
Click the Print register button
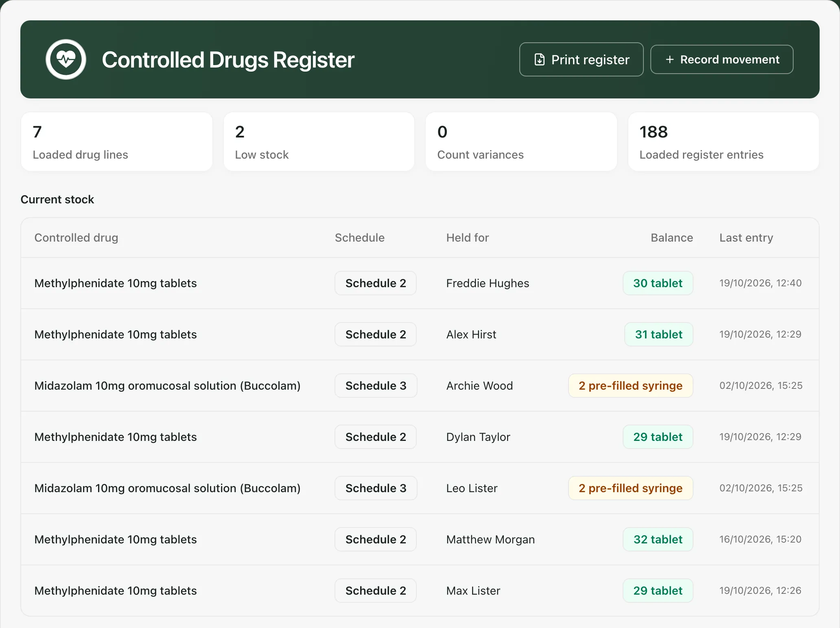(x=581, y=59)
